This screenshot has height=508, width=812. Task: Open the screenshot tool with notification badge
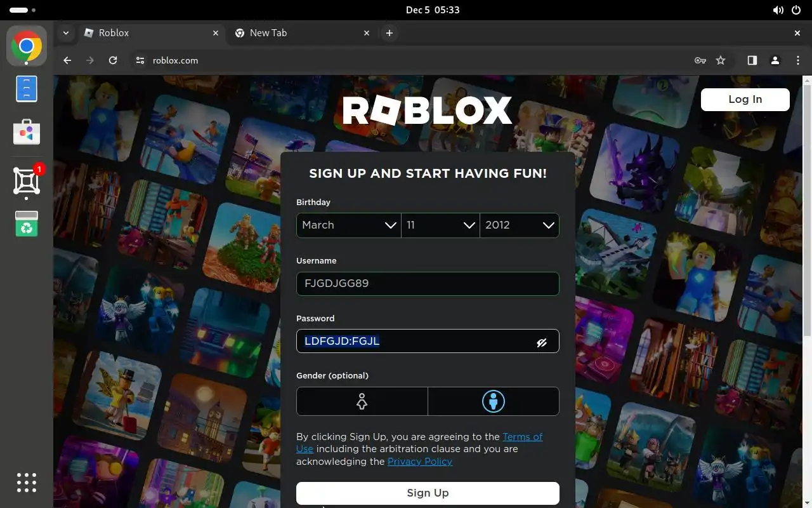coord(27,182)
